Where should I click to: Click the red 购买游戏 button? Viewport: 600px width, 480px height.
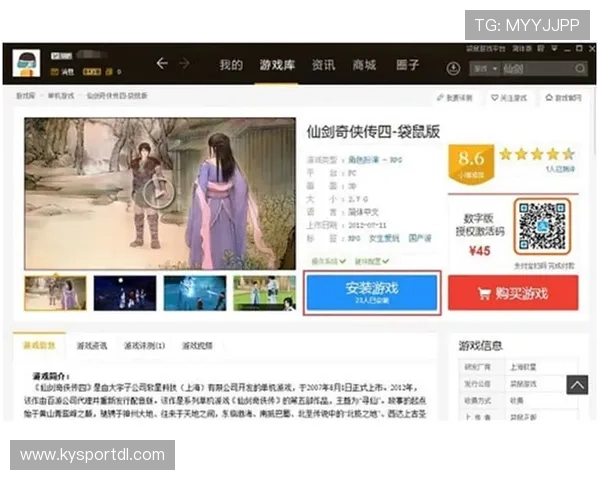pyautogui.click(x=513, y=293)
